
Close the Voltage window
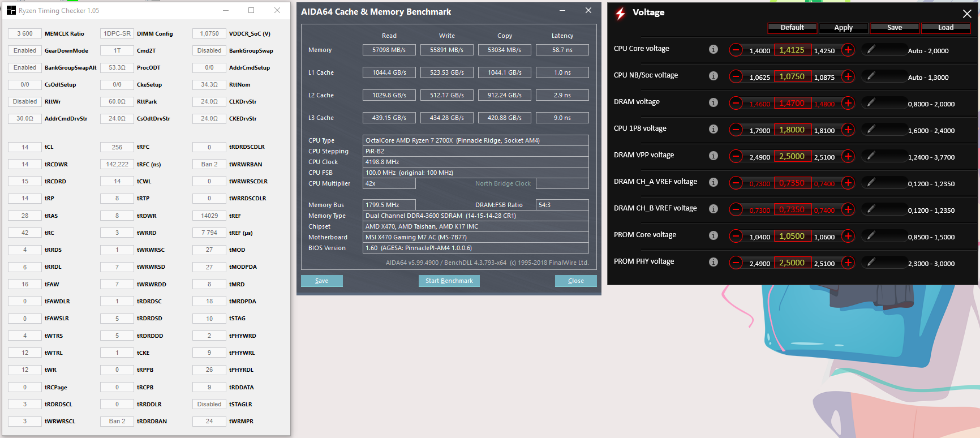tap(967, 14)
